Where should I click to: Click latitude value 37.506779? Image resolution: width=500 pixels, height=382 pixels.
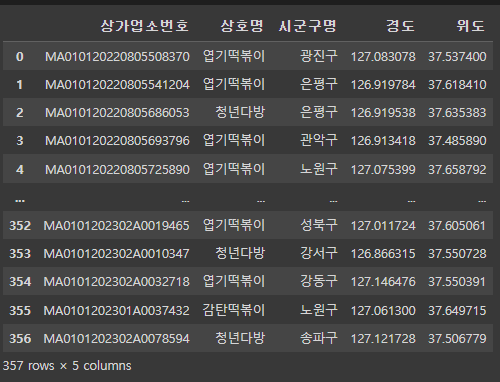tap(457, 339)
